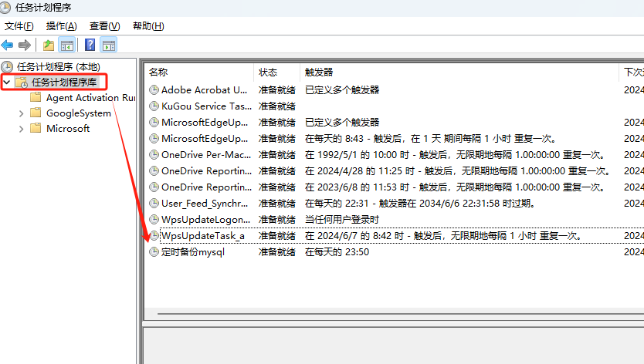
Task: Open the 文件(F) menu
Action: tap(19, 26)
